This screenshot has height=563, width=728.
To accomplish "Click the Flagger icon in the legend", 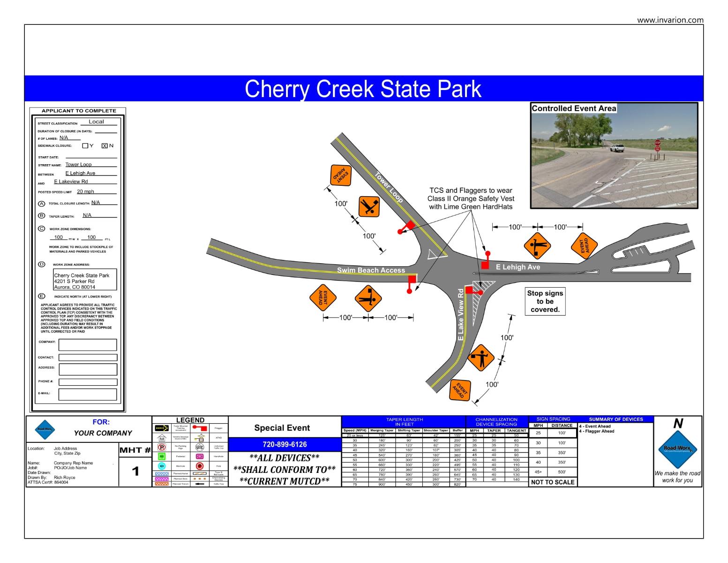I will [200, 428].
